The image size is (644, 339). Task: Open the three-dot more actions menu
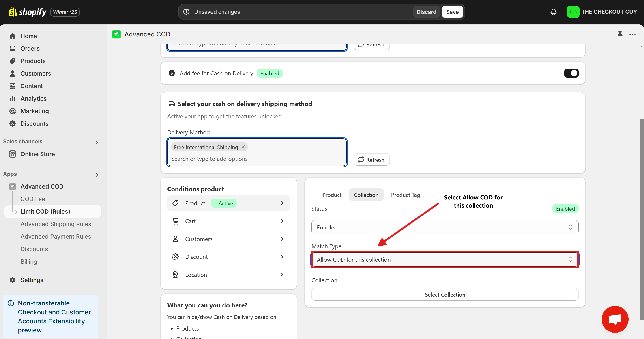pyautogui.click(x=633, y=34)
